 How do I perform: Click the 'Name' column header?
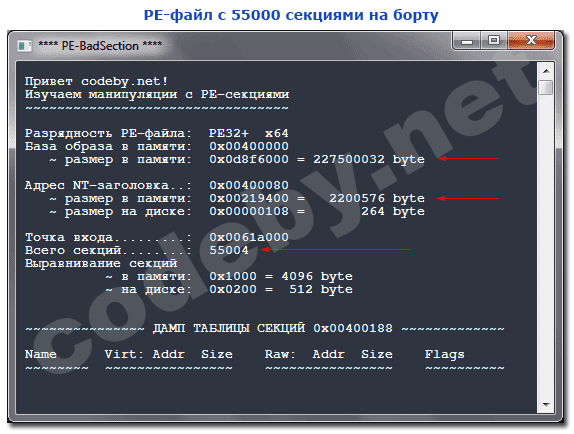[41, 354]
